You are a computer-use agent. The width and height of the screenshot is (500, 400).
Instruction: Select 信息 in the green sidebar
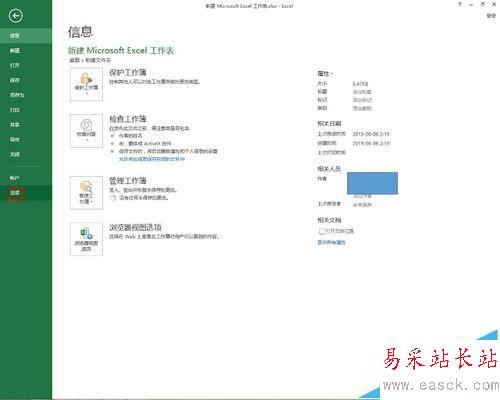[x=26, y=36]
